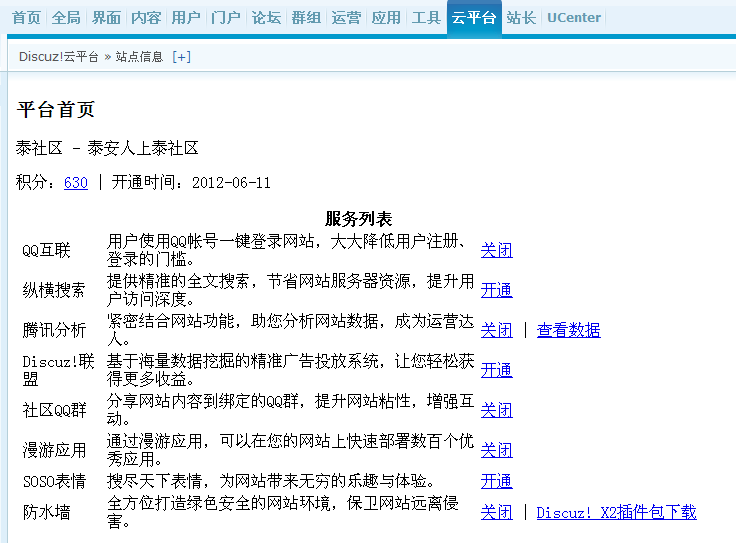Click the SOSO表情 service name
The width and height of the screenshot is (736, 543).
[x=54, y=481]
